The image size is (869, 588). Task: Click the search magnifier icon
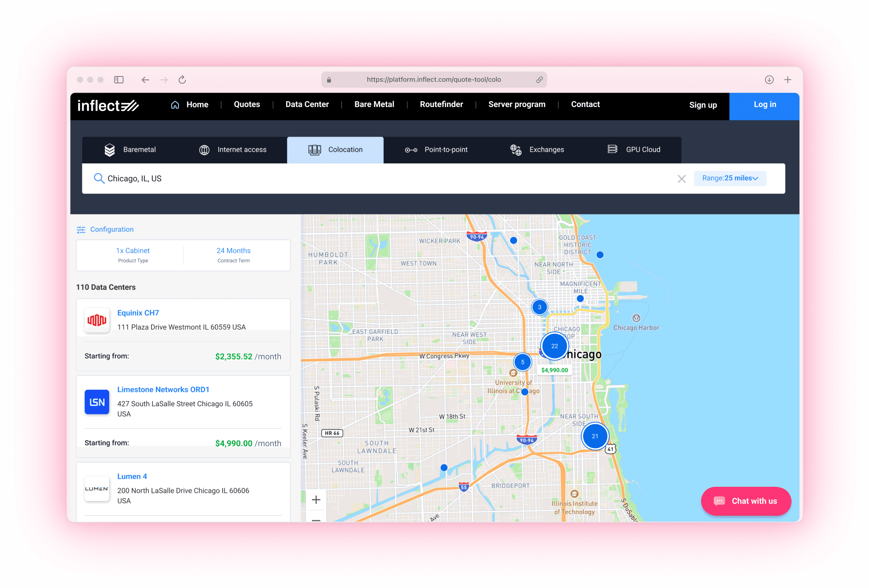coord(99,178)
